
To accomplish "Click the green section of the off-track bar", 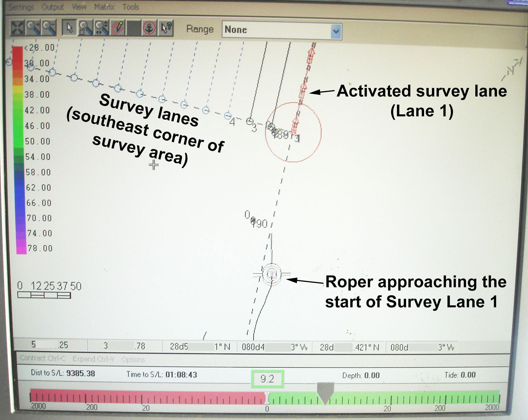I will pos(384,398).
